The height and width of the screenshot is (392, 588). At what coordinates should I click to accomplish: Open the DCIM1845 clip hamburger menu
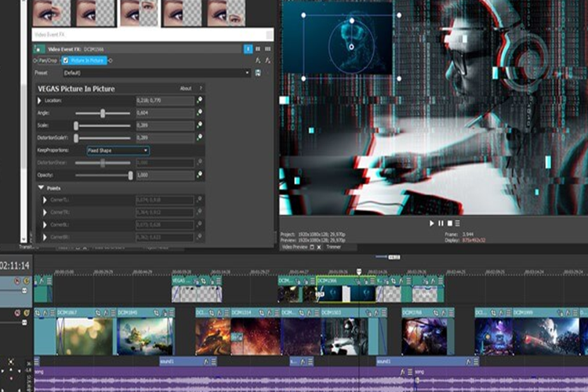click(171, 313)
